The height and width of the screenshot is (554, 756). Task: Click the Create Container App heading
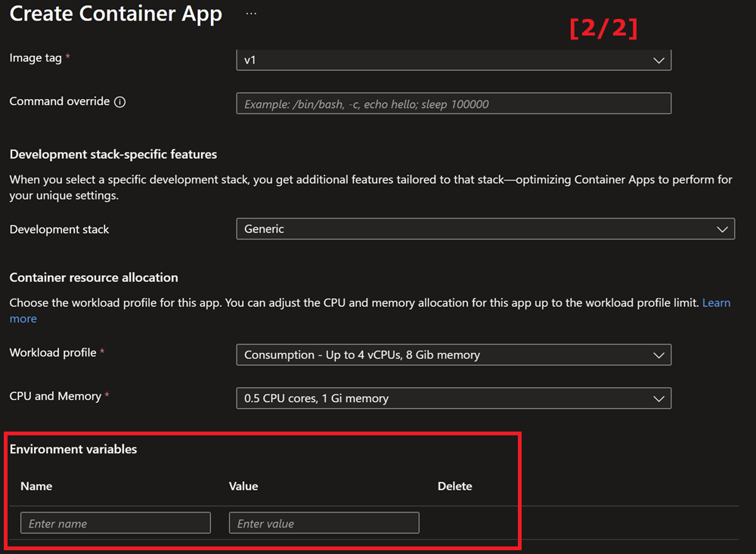115,14
